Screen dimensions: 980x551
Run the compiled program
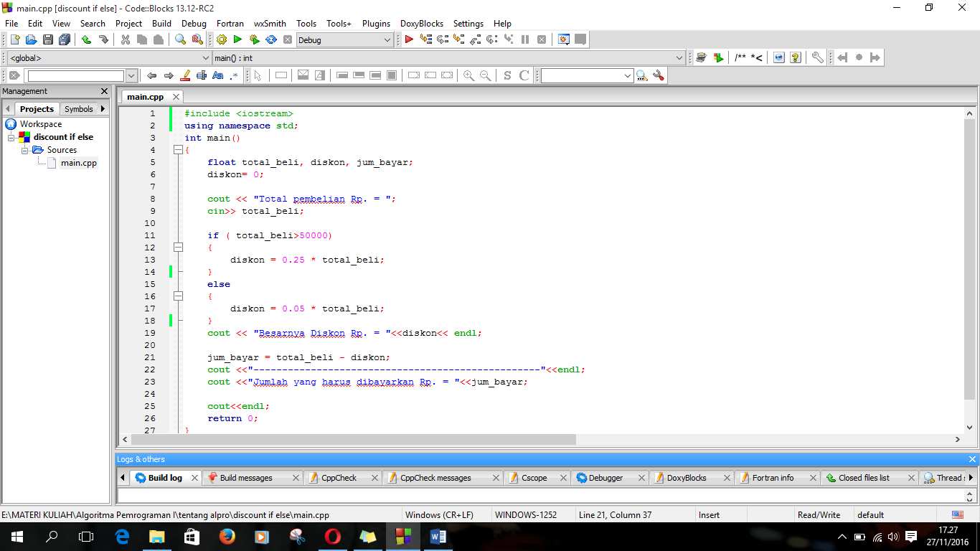(x=237, y=39)
